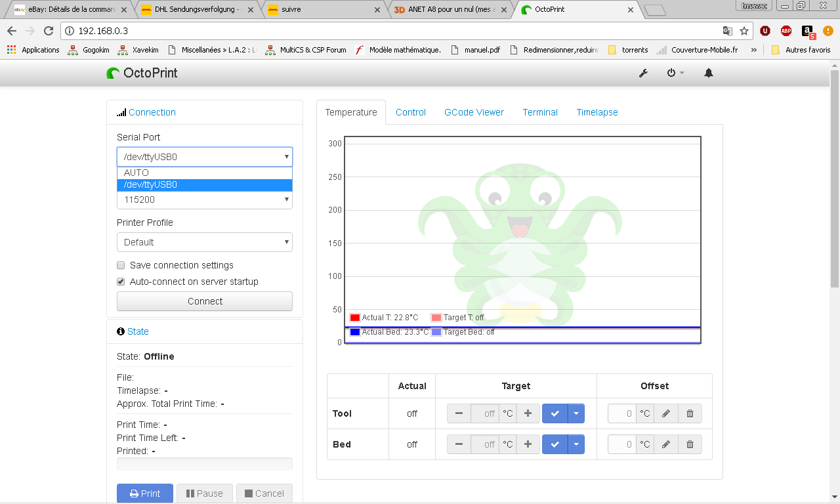Switch to the GCode Viewer tab

tap(474, 112)
